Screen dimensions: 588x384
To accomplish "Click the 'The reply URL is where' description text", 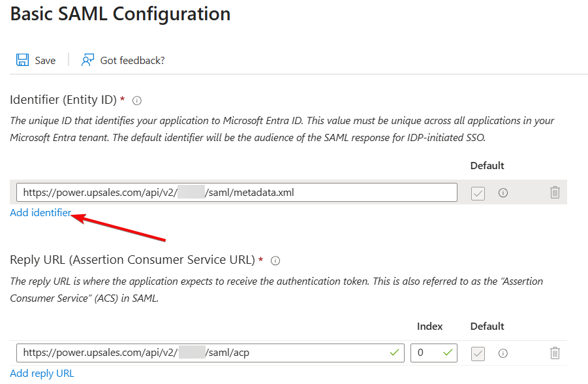I will (x=276, y=289).
